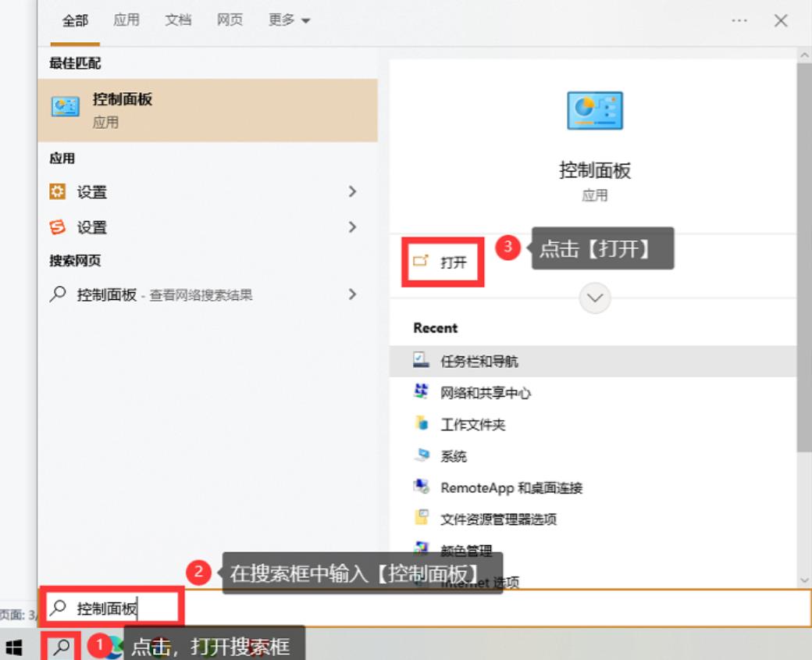
Task: Click the preview pane vertical scrollbar
Action: (804, 256)
